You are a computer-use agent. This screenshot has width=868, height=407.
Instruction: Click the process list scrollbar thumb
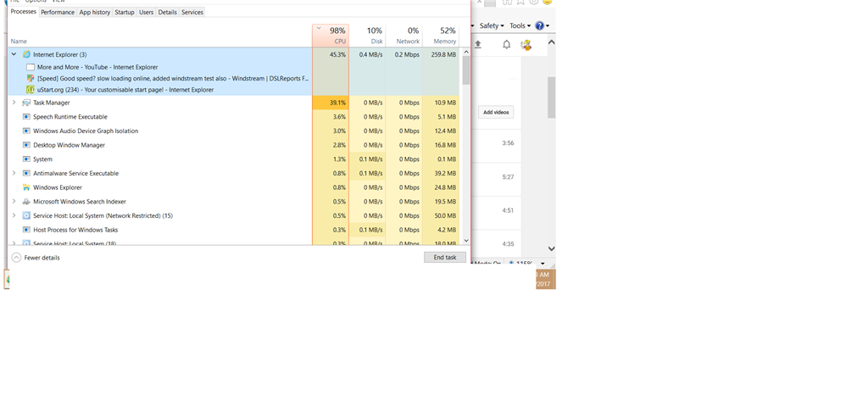(x=466, y=70)
